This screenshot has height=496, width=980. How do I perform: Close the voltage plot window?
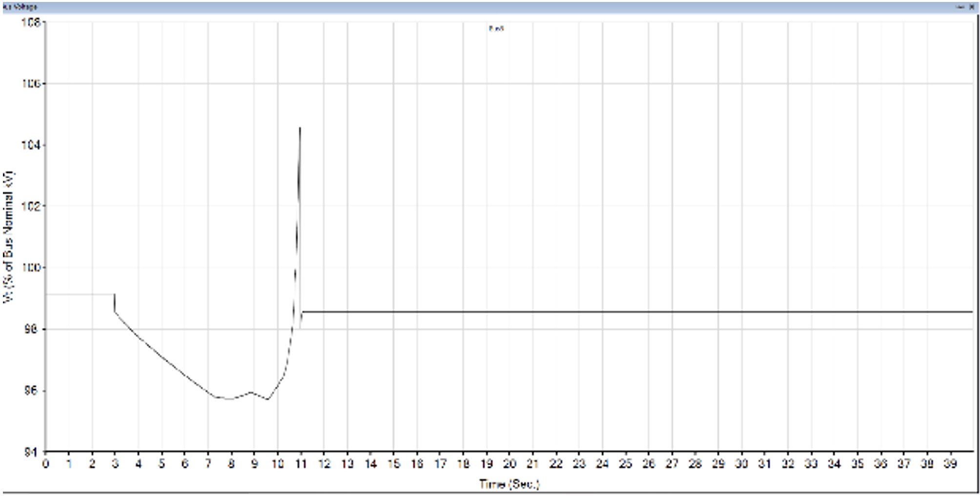point(971,7)
